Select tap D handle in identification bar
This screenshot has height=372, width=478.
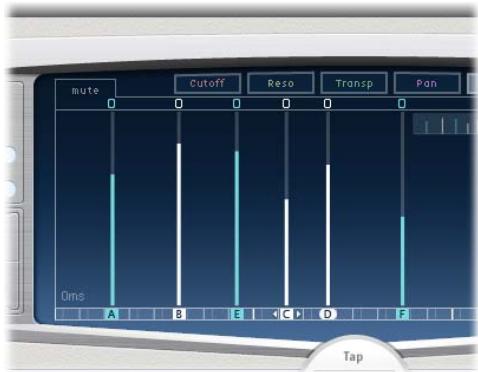328,314
